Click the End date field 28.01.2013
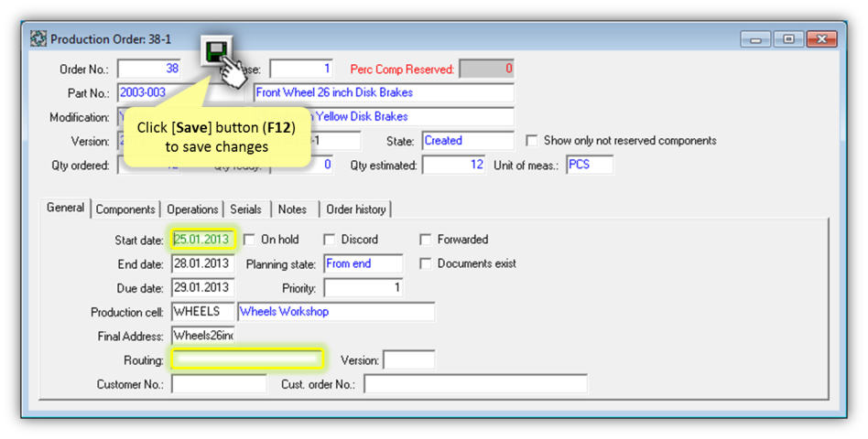 (203, 263)
